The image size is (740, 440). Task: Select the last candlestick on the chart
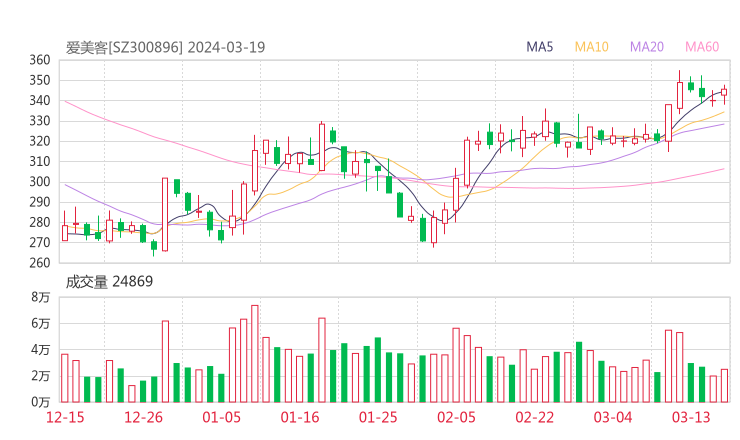point(724,95)
